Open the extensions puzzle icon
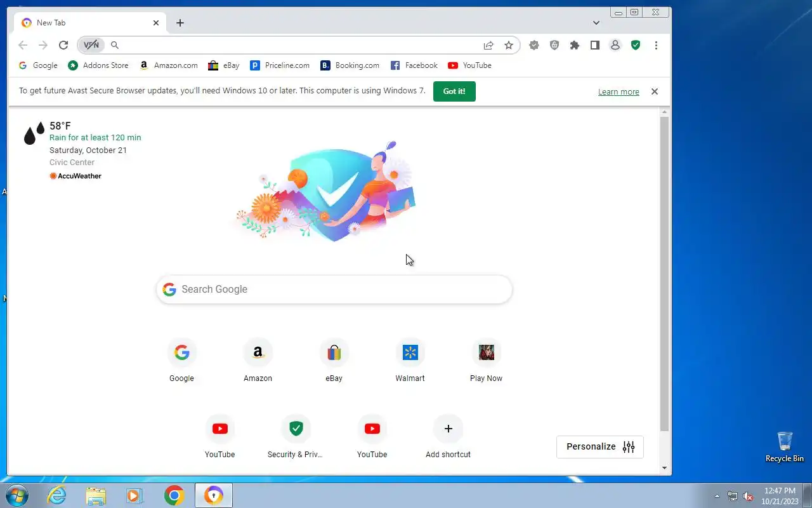812x508 pixels. coord(575,45)
